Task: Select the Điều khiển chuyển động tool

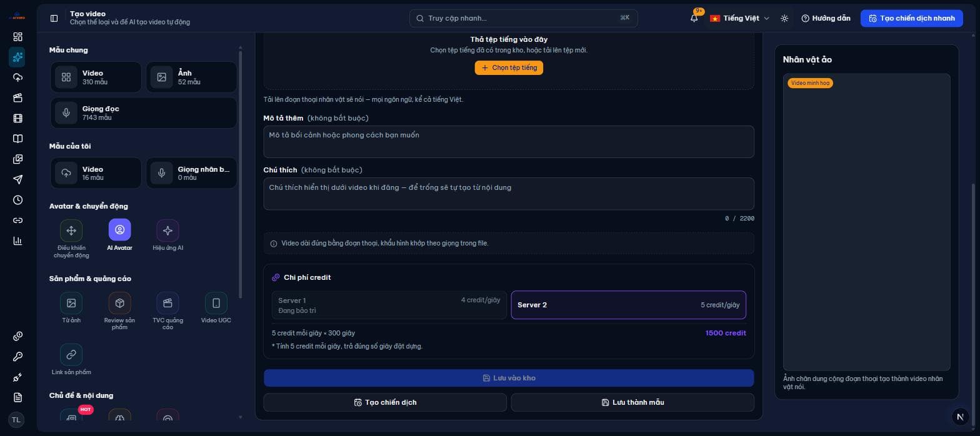Action: (x=71, y=239)
